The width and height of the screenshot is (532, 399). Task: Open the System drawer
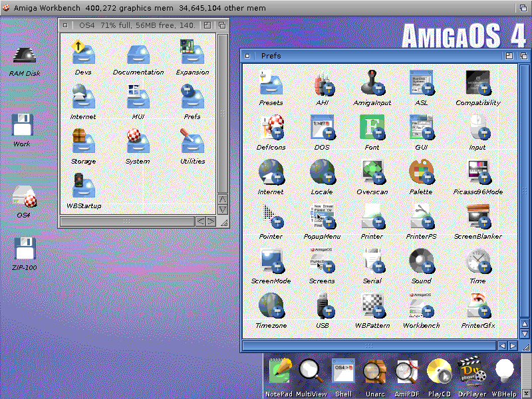138,142
